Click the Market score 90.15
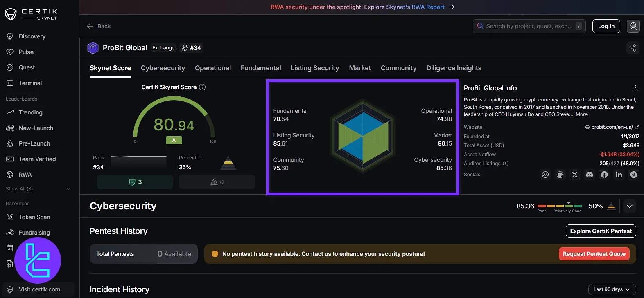The width and height of the screenshot is (644, 298). coord(445,143)
